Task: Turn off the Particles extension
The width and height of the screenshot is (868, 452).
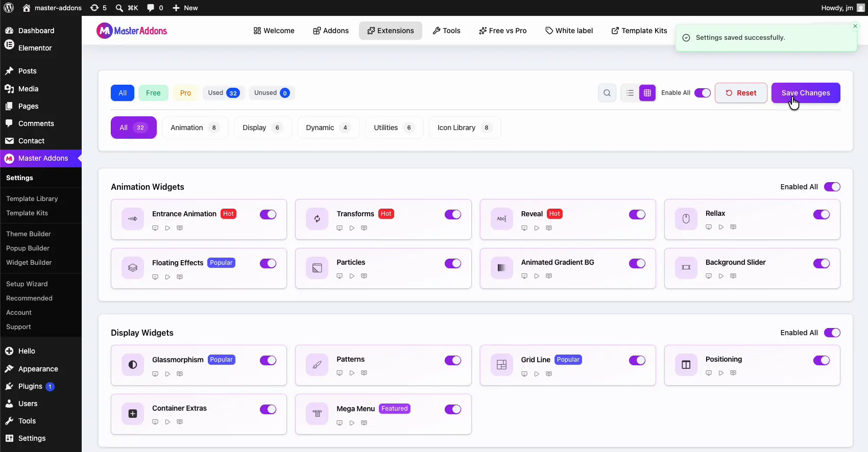Action: (x=453, y=263)
